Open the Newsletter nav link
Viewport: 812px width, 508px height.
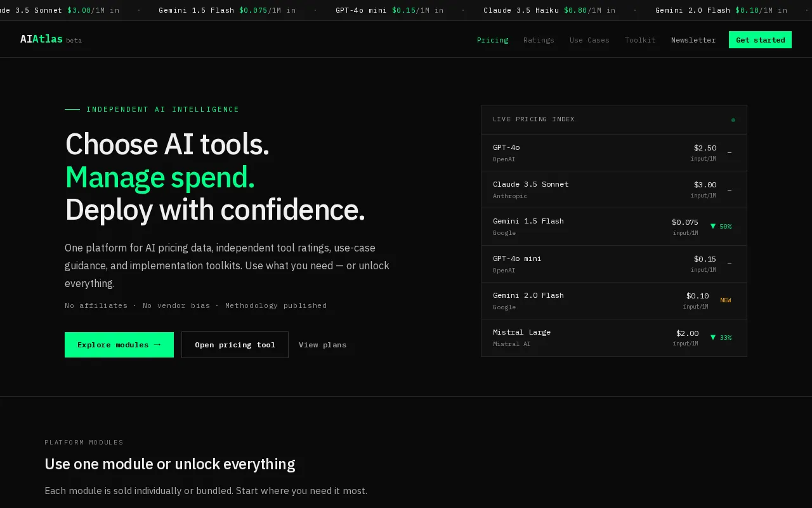693,40
